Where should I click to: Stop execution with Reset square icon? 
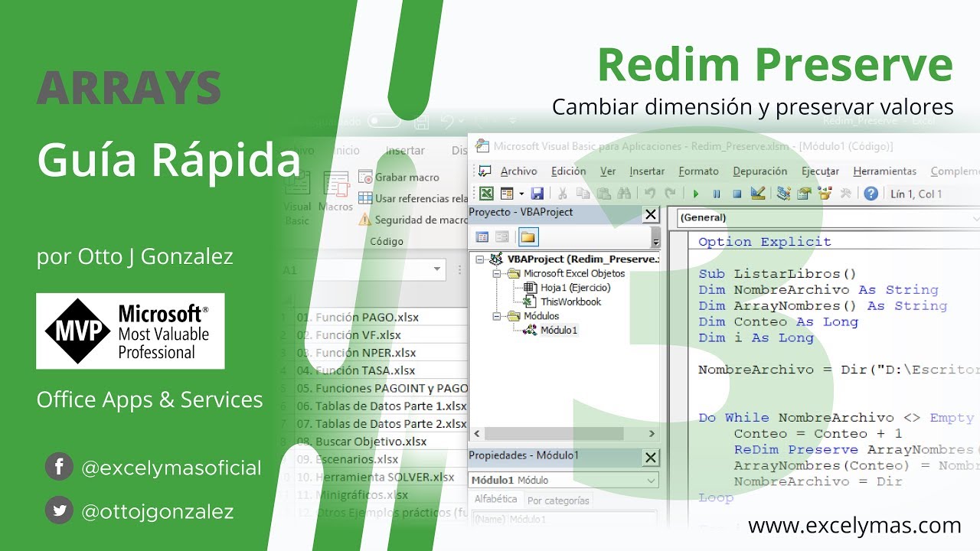[737, 194]
